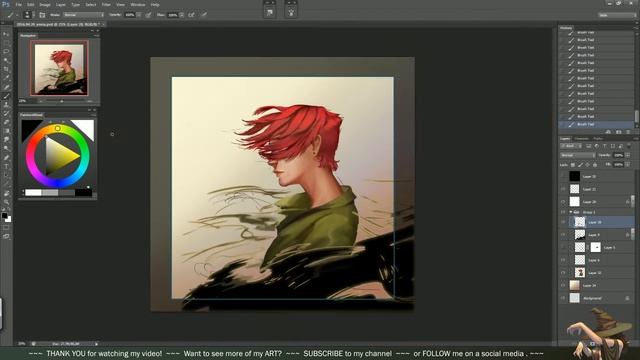Open the Edit menu
640x360 pixels.
click(31, 4)
